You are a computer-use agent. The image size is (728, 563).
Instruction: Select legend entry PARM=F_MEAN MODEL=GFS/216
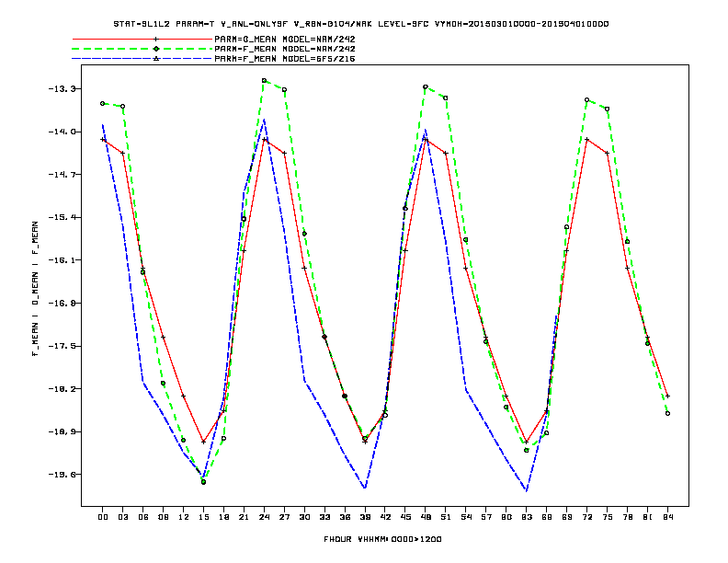click(285, 59)
